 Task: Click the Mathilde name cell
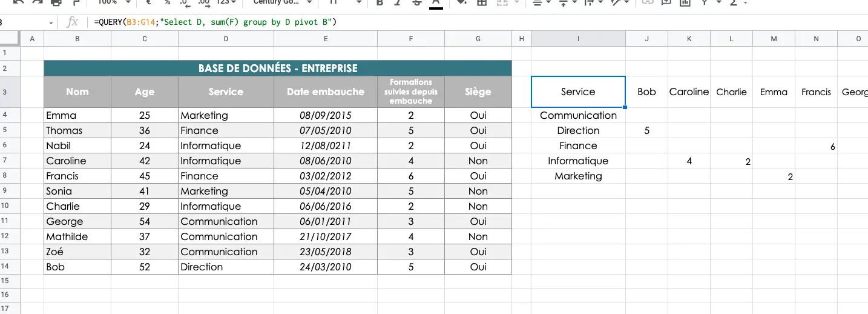point(77,236)
